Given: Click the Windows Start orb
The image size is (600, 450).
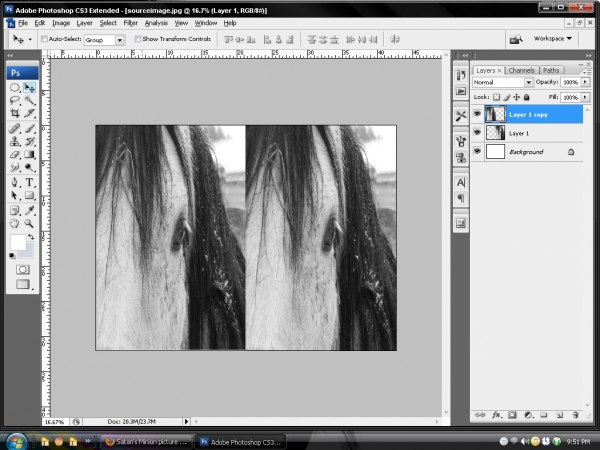Looking at the screenshot, I should point(16,441).
